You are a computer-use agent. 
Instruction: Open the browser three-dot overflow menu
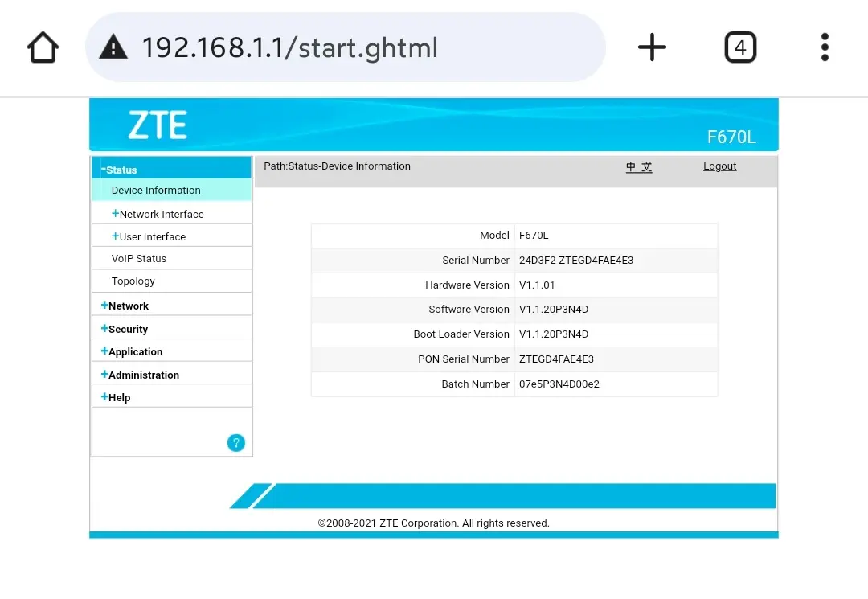coord(825,47)
